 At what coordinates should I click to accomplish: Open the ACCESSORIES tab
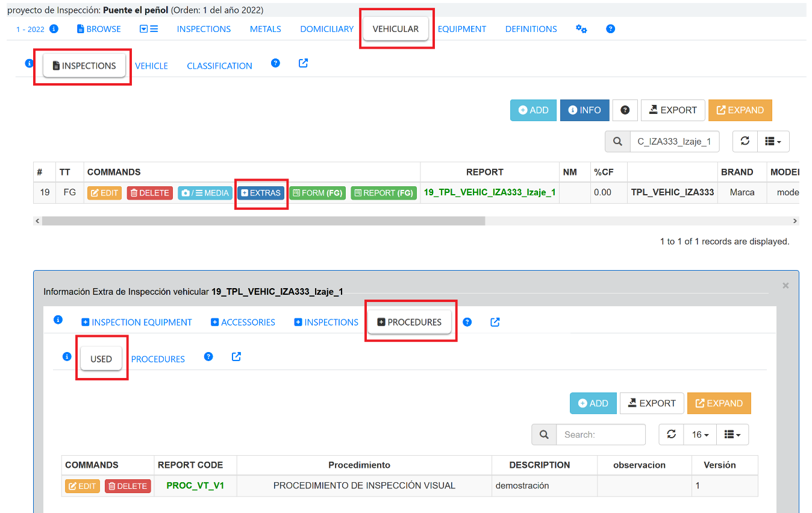tap(243, 323)
